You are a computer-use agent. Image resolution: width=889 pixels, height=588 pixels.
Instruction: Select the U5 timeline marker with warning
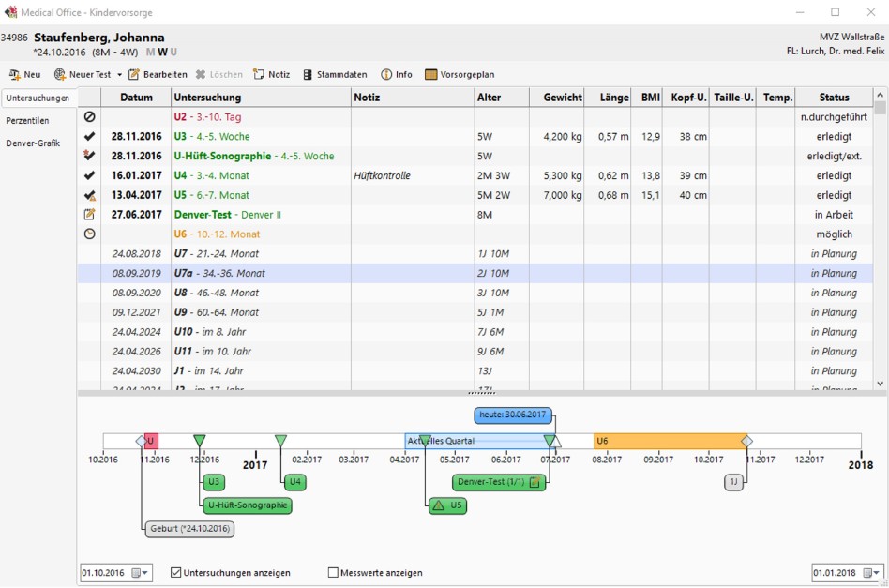448,505
